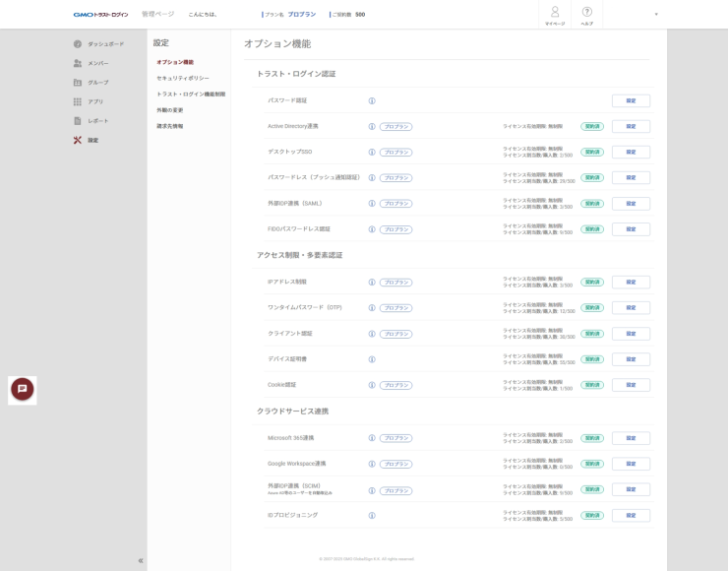Show info for FIDOパスワードレス認証
Image resolution: width=728 pixels, height=571 pixels.
coord(372,229)
